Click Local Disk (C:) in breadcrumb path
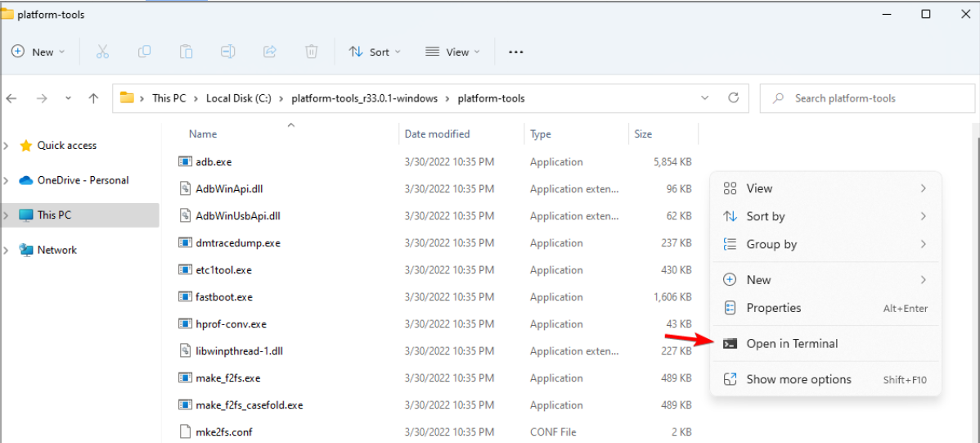The image size is (980, 443). [x=237, y=98]
